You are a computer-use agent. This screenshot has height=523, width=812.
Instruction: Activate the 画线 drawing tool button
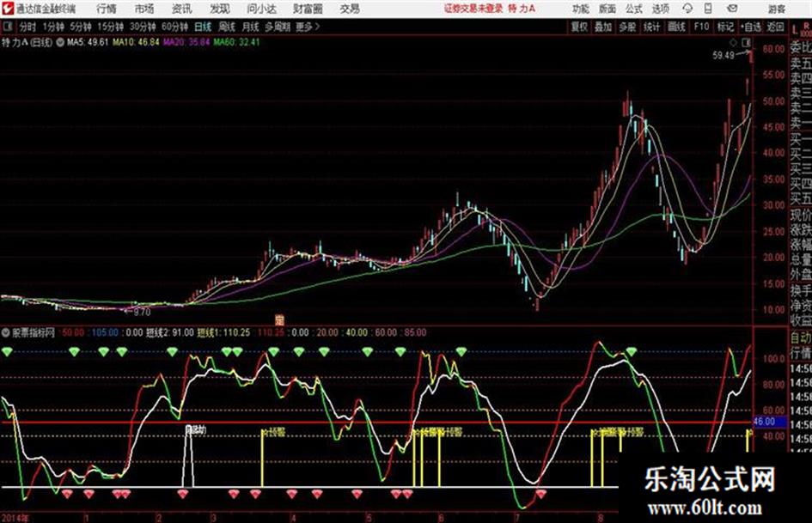pos(676,27)
